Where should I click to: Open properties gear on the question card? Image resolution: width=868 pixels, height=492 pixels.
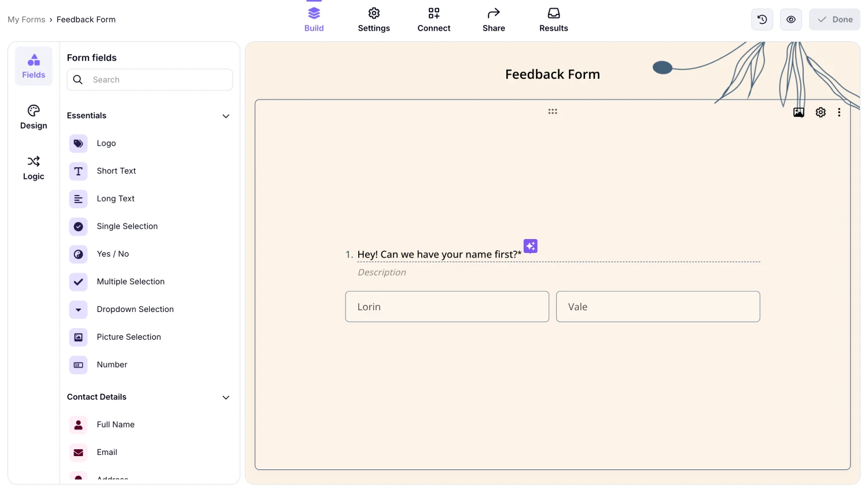(x=821, y=112)
